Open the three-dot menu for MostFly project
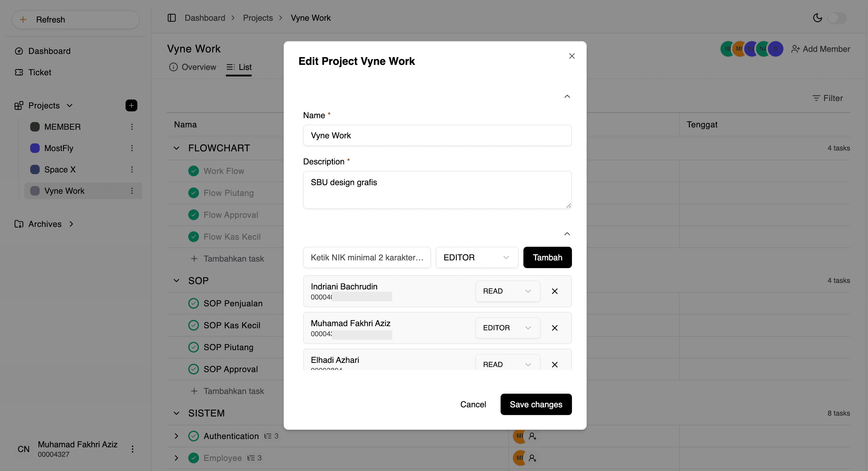This screenshot has height=471, width=868. click(x=132, y=148)
